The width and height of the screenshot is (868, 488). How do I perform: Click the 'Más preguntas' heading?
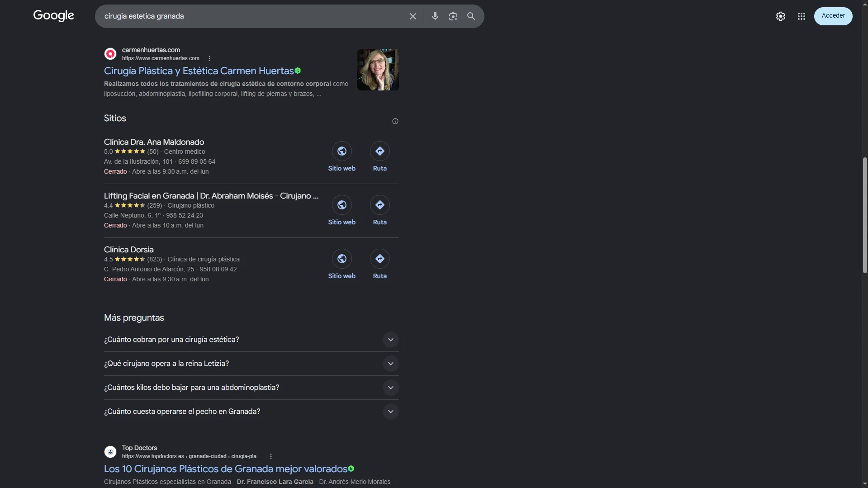point(134,318)
